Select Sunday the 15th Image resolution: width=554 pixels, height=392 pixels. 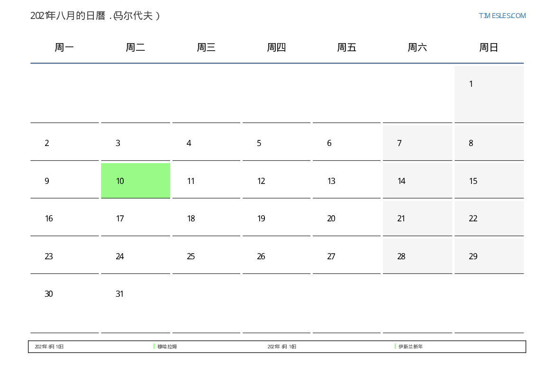tap(489, 181)
